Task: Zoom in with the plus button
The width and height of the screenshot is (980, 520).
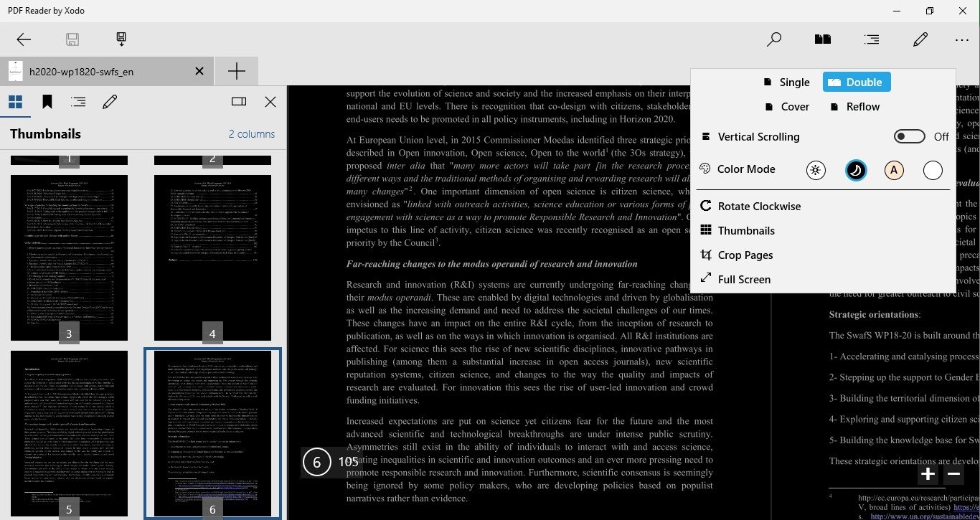Action: [928, 473]
